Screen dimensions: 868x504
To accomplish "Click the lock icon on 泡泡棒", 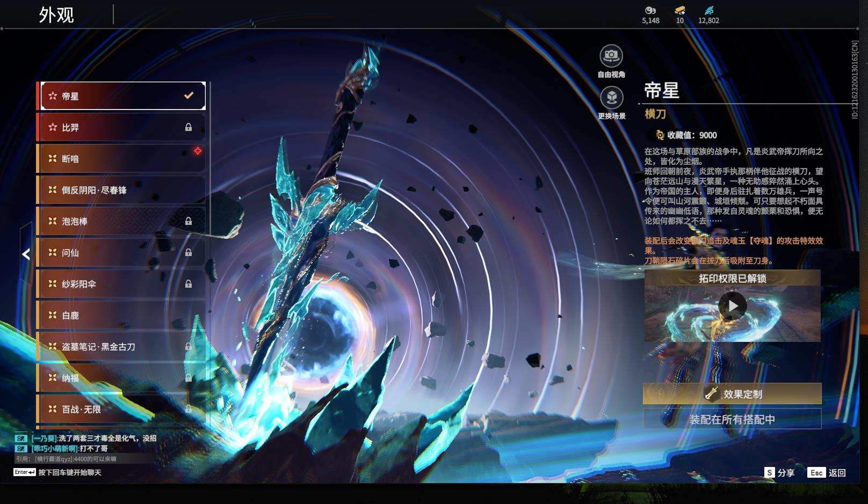I will click(189, 221).
